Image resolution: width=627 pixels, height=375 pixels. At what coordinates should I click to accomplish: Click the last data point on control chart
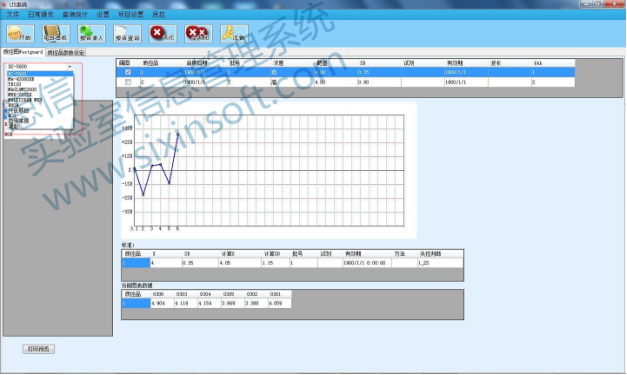(x=178, y=134)
